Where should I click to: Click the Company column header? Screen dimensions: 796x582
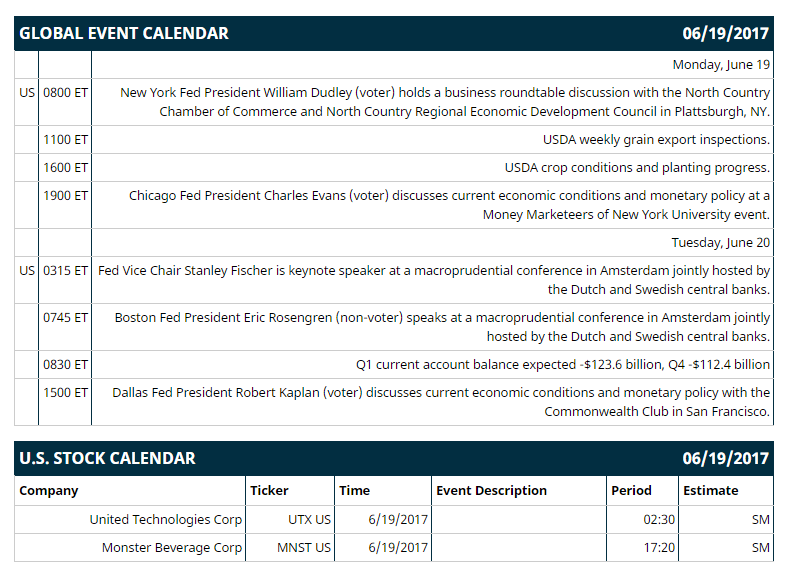[49, 491]
